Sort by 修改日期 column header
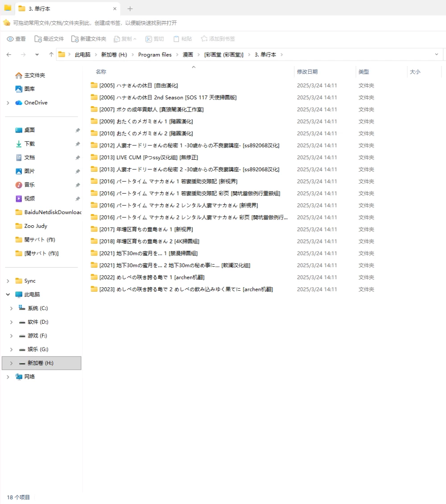Screen dimensions: 446x504 pyautogui.click(x=307, y=72)
